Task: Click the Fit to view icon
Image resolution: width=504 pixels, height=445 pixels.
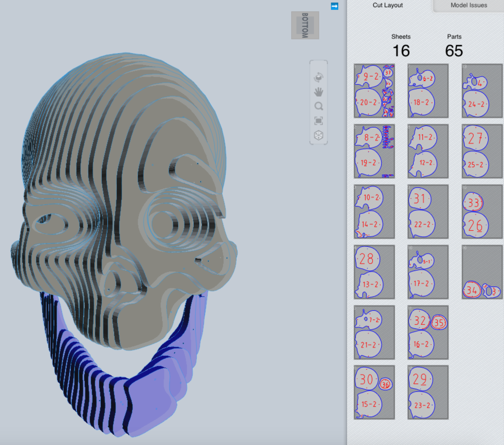Action: point(319,121)
